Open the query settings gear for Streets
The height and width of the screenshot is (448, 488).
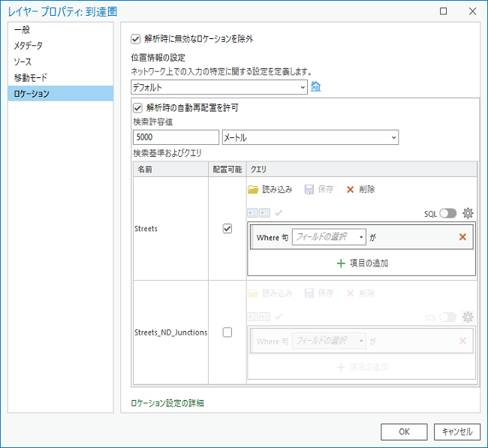coord(468,213)
